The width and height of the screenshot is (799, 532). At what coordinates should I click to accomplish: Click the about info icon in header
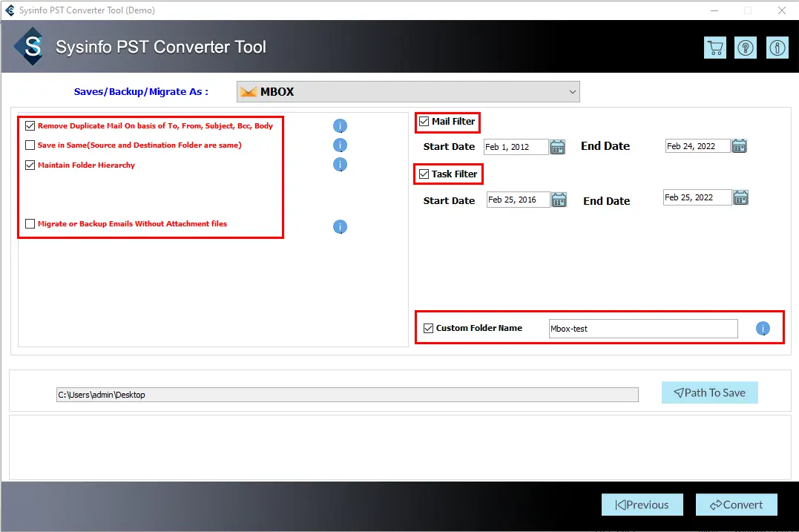[x=777, y=47]
